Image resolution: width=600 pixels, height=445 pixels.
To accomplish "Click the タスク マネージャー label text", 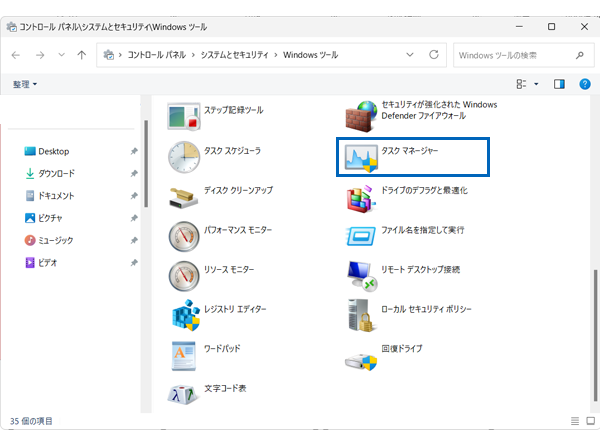I will [x=409, y=151].
